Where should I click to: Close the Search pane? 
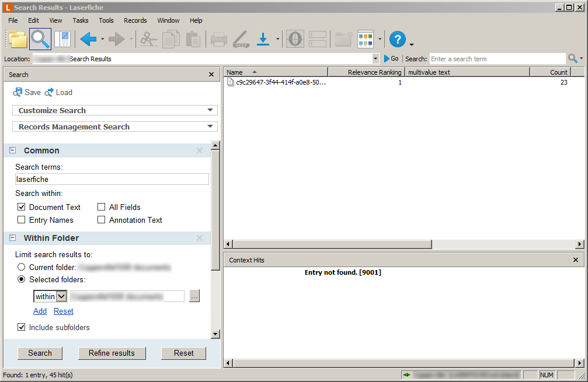pyautogui.click(x=211, y=75)
